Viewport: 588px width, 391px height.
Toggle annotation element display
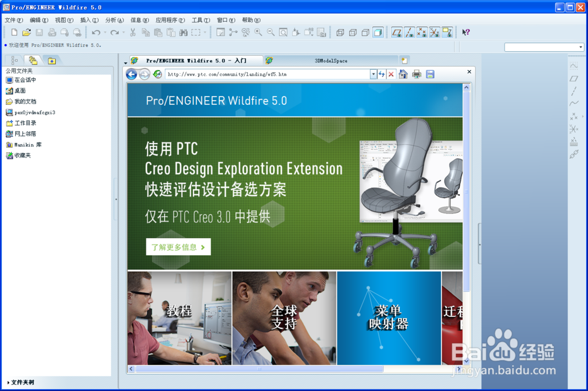pyautogui.click(x=447, y=32)
